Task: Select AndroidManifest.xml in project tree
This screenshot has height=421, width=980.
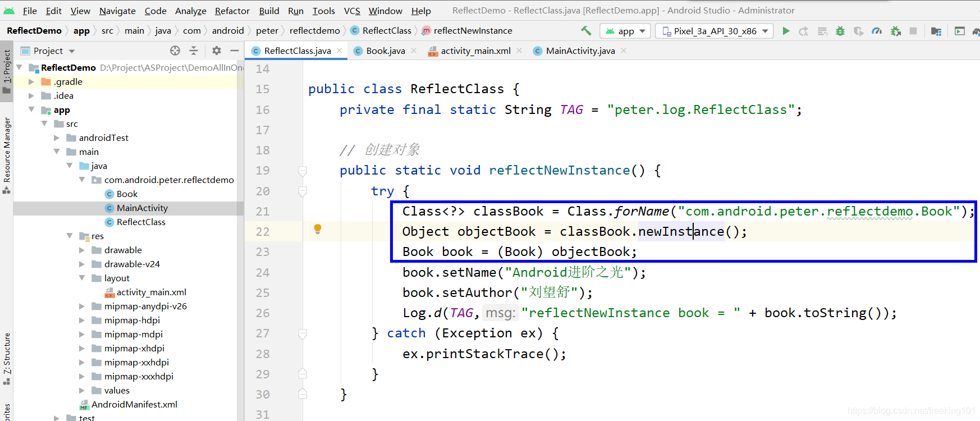Action: (129, 404)
